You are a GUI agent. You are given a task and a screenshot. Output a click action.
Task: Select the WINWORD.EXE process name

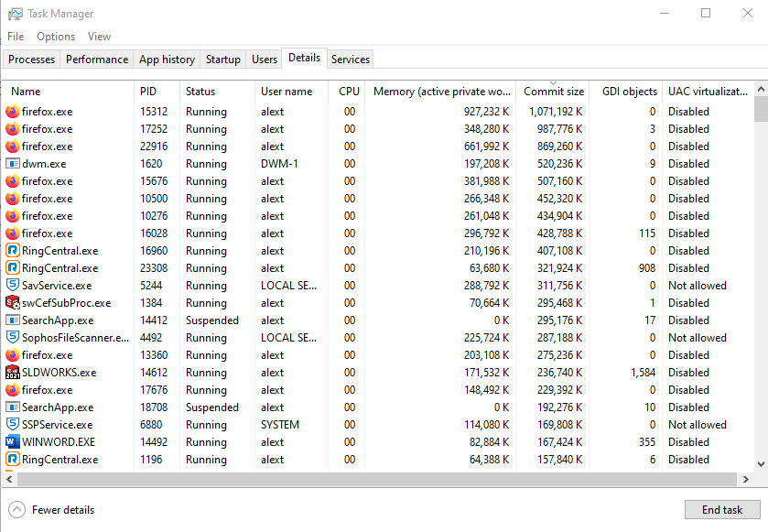(59, 442)
